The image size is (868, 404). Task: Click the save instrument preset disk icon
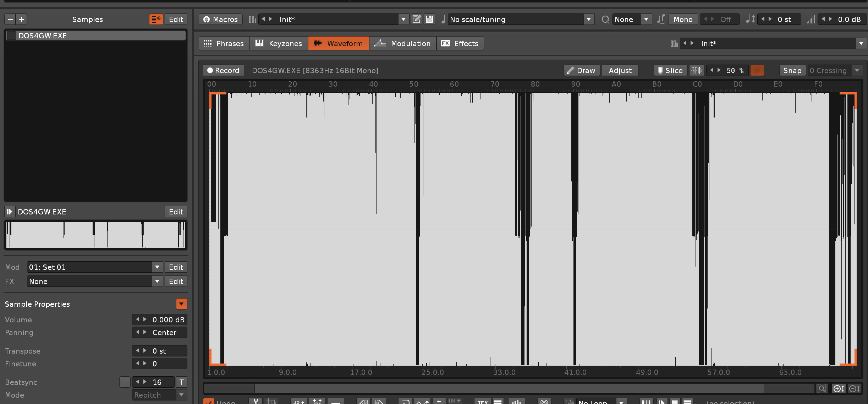429,19
